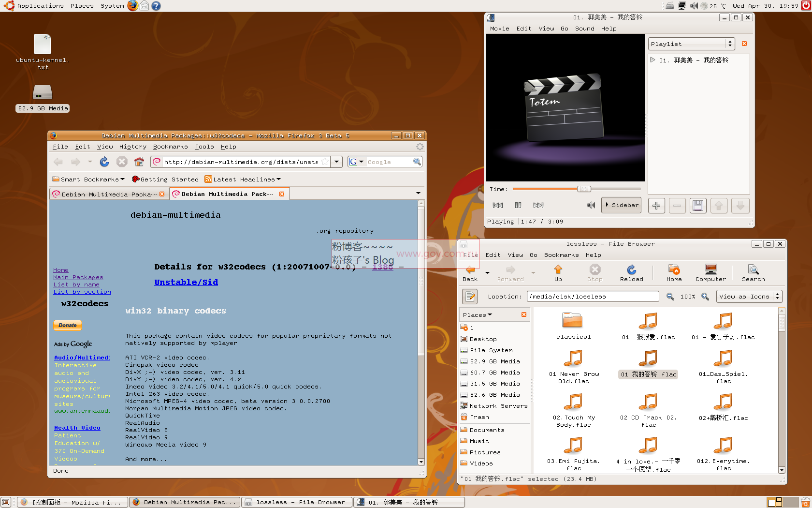Open File Browser Bookmarks menu
Image resolution: width=812 pixels, height=508 pixels.
(x=561, y=255)
